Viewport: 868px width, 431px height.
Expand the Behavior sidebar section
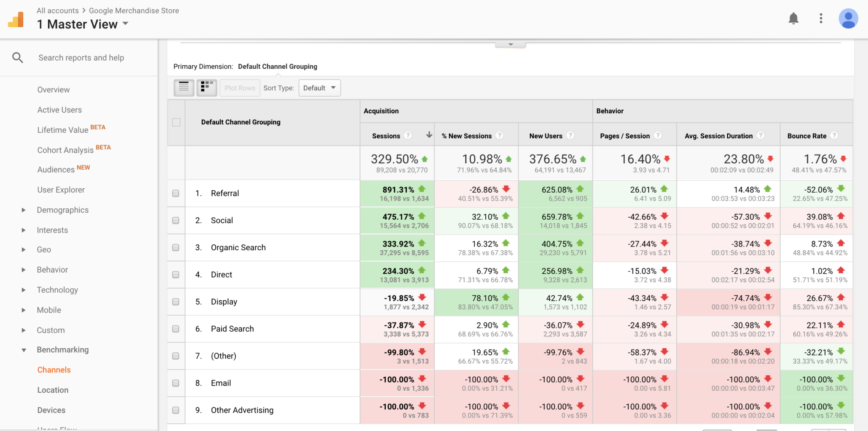(x=24, y=270)
